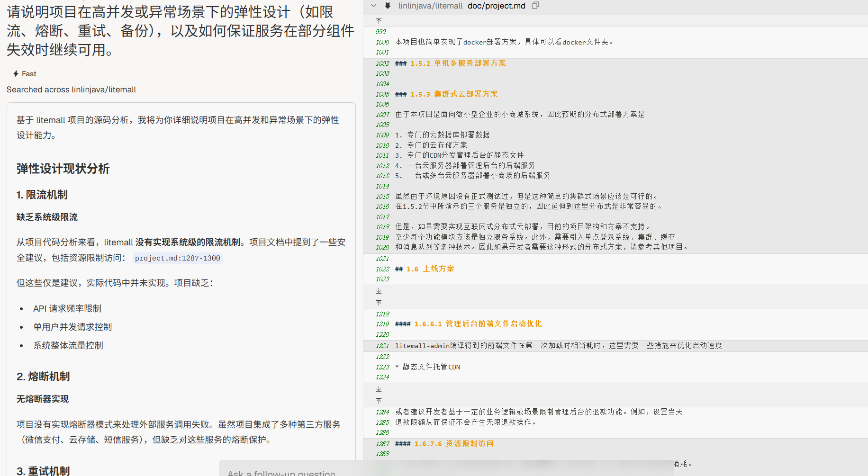Open the linlinjava/litemall repository link
The width and height of the screenshot is (868, 476).
click(x=430, y=6)
